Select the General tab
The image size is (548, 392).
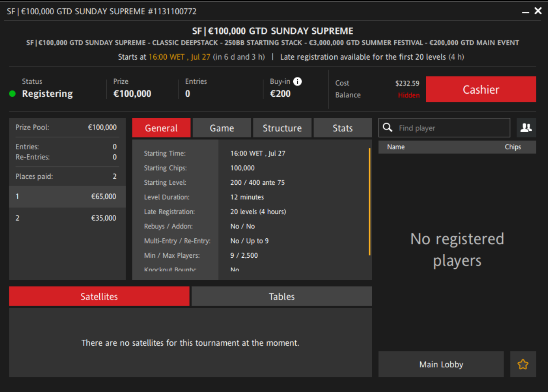click(x=161, y=128)
